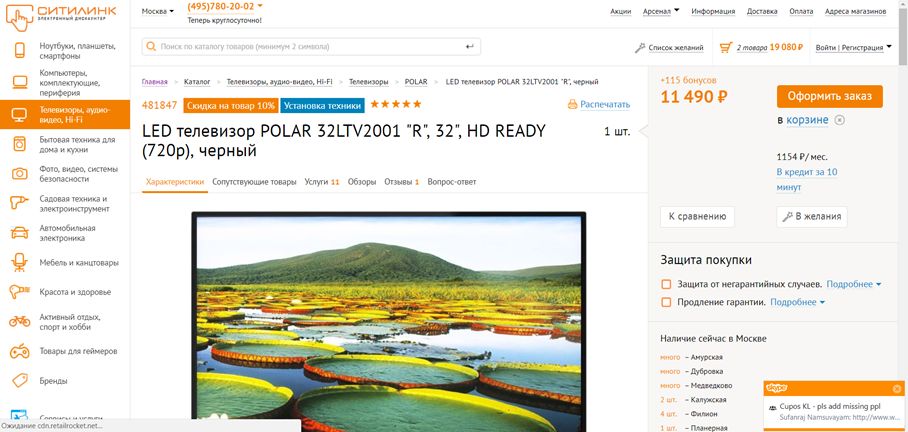Remove item using X beside корзине
The image size is (908, 432).
840,120
